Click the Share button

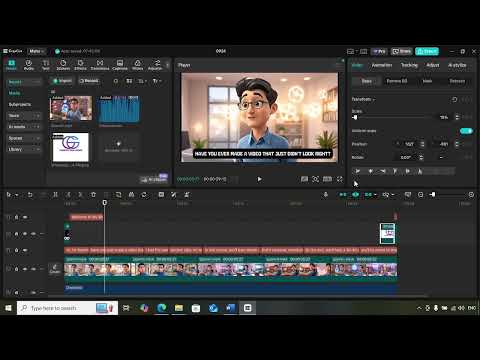click(x=402, y=51)
